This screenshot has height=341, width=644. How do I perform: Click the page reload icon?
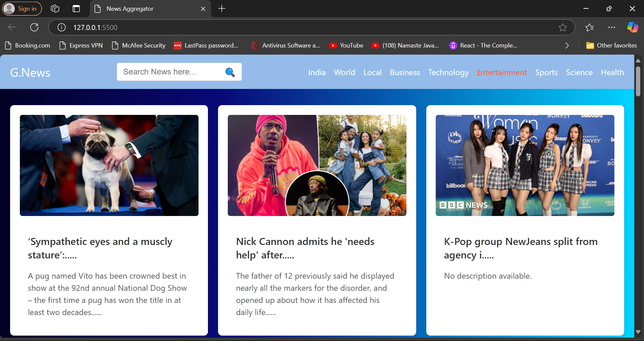34,27
